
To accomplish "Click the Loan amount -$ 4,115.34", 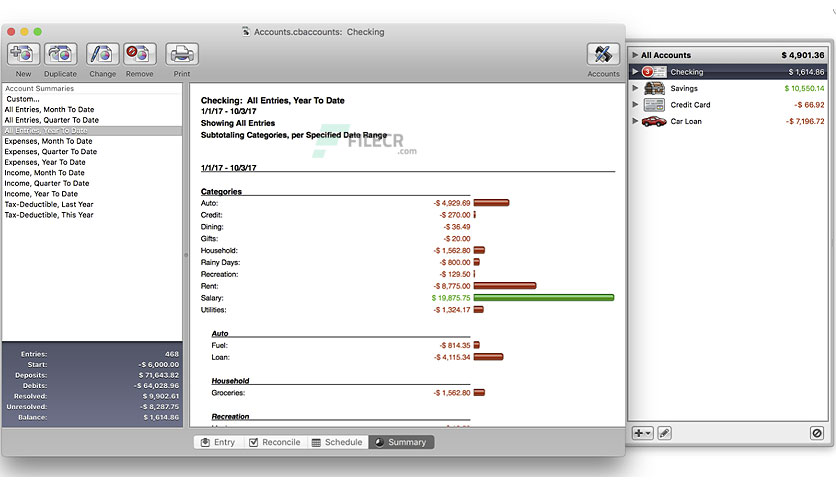I will click(x=452, y=357).
